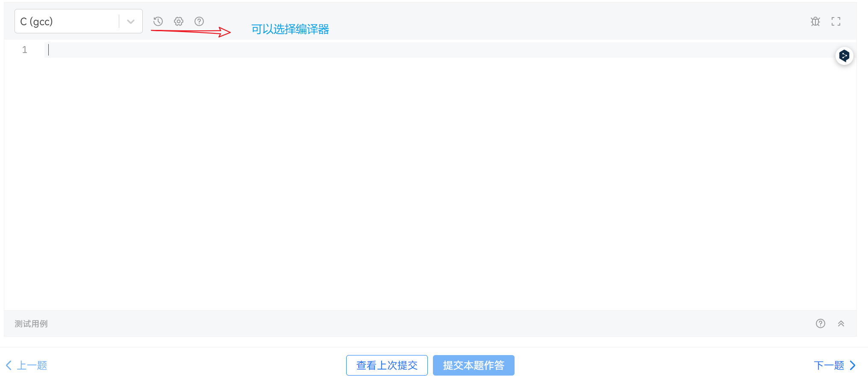Click 查看上次提交 button
868x379 pixels.
[x=387, y=365]
